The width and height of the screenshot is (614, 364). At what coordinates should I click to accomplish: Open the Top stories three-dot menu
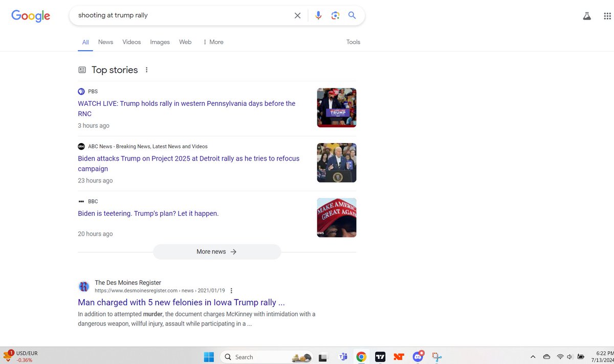click(147, 70)
